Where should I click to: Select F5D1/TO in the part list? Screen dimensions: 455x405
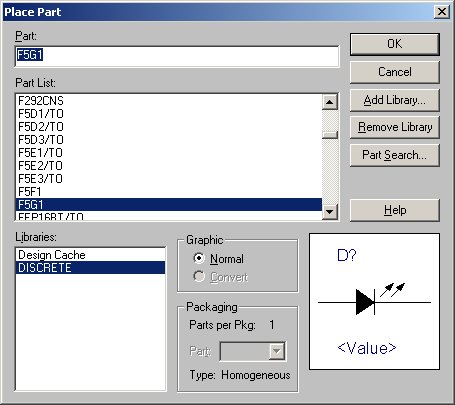click(169, 114)
